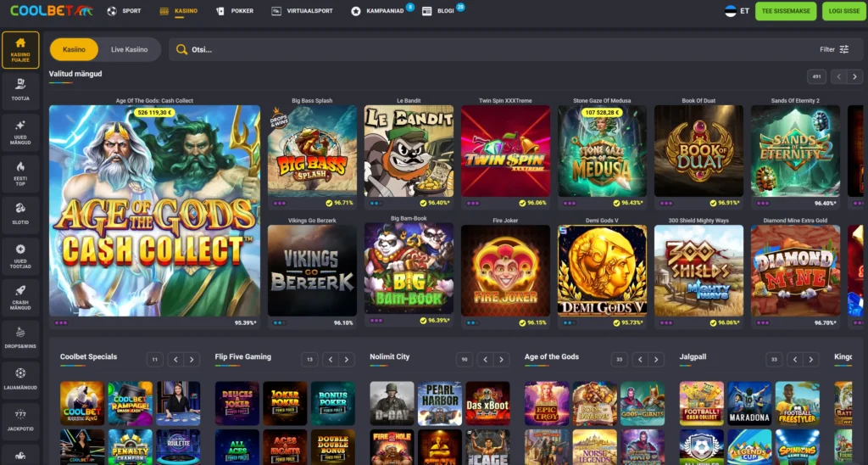Image resolution: width=868 pixels, height=465 pixels.
Task: Open Blogi in top navigation
Action: [x=438, y=11]
